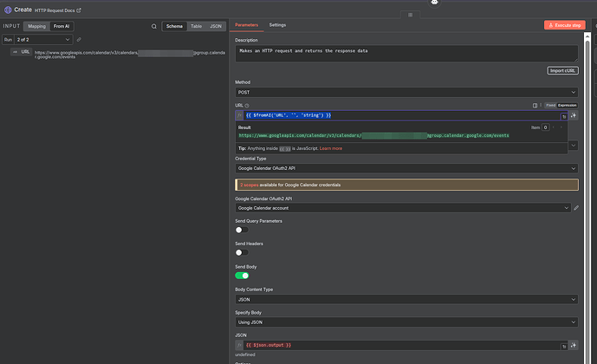Open the expression editor for the URL field
Screen dimensions: 597x364
pyautogui.click(x=564, y=115)
